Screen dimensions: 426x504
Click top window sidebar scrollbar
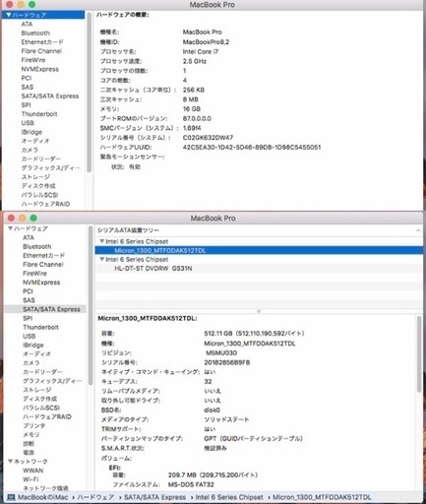click(90, 92)
